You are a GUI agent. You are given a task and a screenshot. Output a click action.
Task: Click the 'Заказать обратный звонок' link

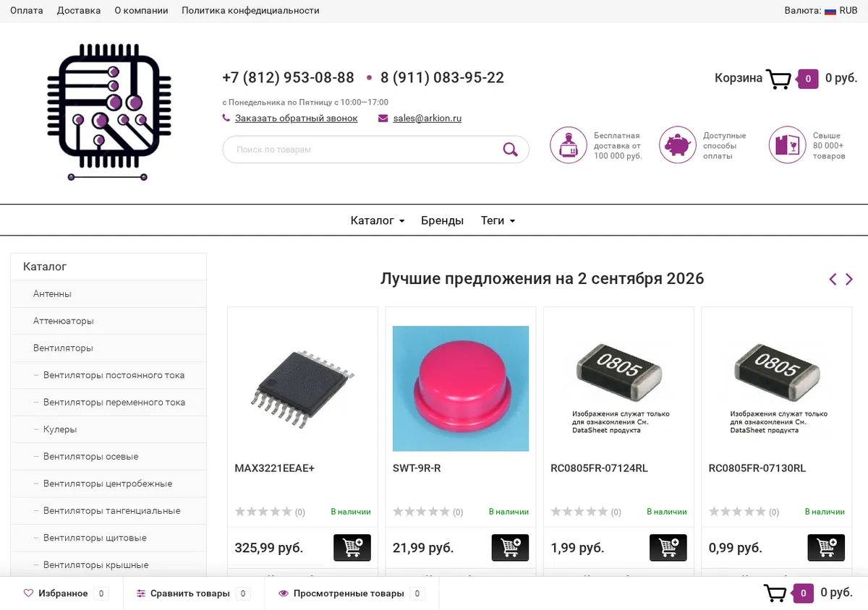coord(297,119)
